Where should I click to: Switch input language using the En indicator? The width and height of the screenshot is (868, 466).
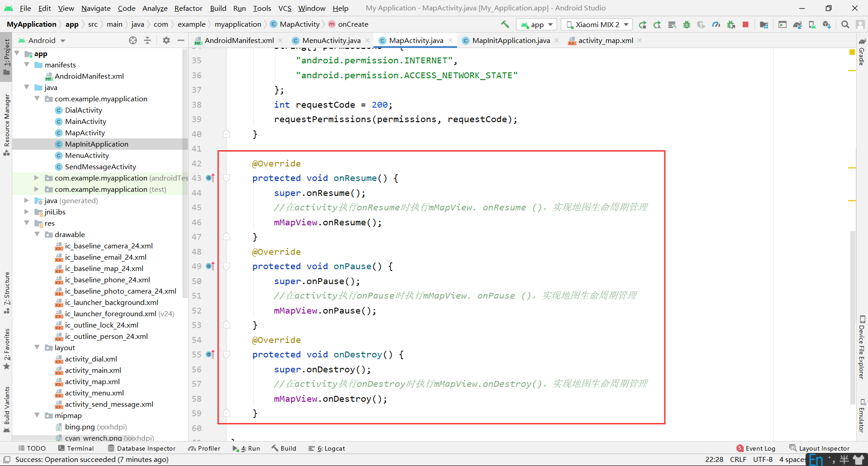click(x=816, y=459)
